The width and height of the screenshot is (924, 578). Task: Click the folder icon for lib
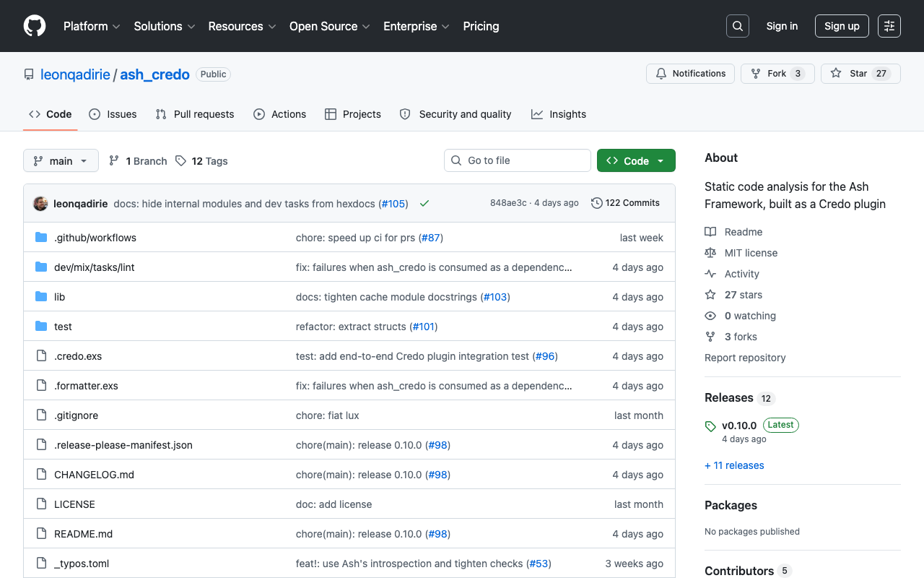41,297
